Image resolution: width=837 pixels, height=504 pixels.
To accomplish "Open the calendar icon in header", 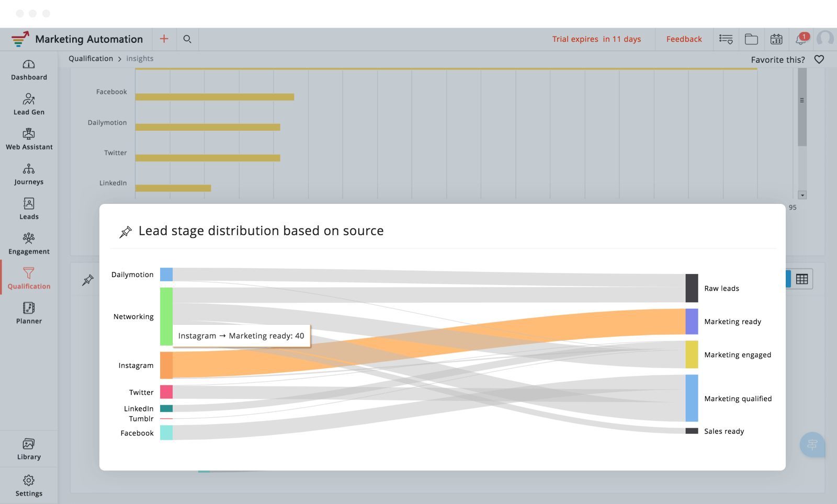I will pyautogui.click(x=776, y=39).
